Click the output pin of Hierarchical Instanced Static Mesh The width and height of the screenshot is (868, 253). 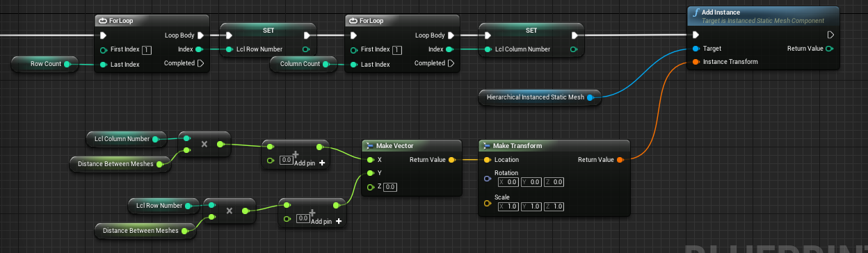590,97
